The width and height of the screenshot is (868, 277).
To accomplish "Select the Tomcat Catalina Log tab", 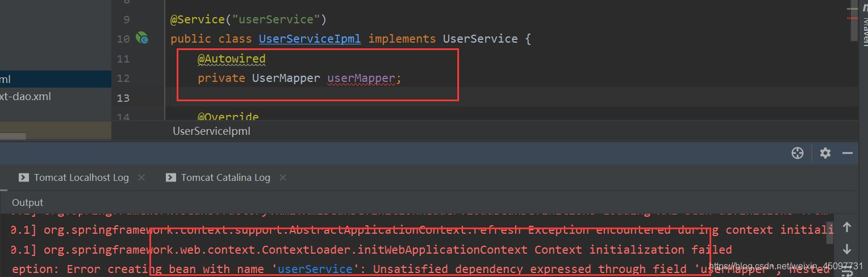I will (x=226, y=177).
